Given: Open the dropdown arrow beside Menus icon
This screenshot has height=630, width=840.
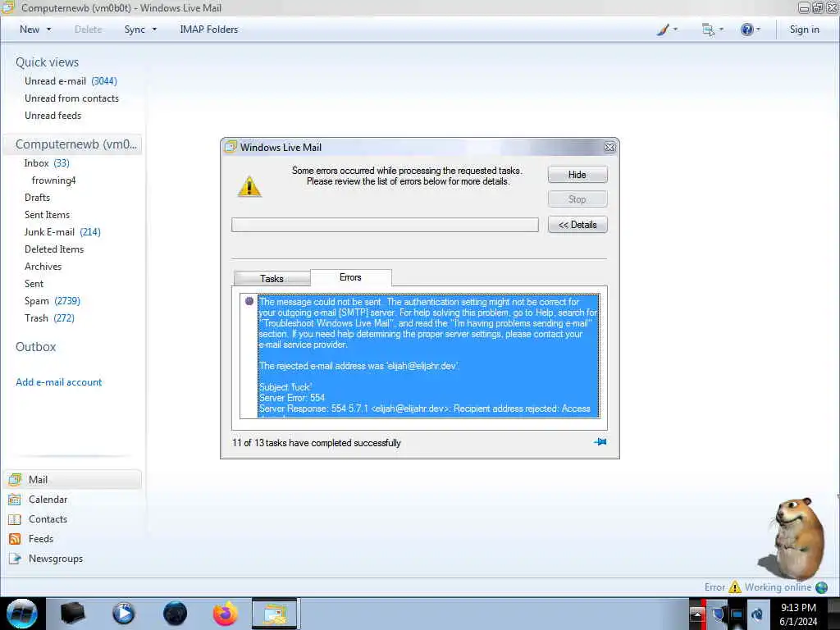Looking at the screenshot, I should (x=721, y=30).
